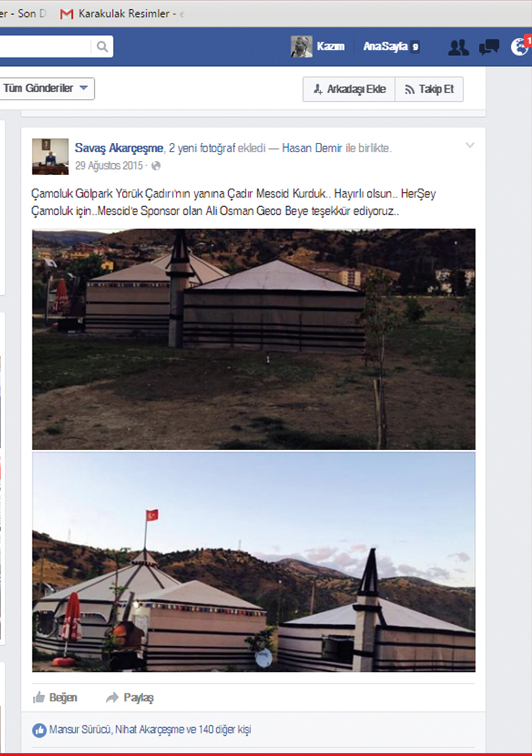Screen dimensions: 532x756
Task: Open the messages chat icon
Action: (x=489, y=46)
